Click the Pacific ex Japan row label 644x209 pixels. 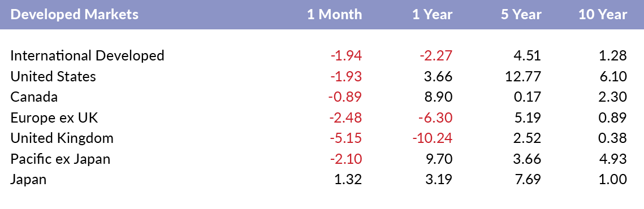click(x=60, y=159)
